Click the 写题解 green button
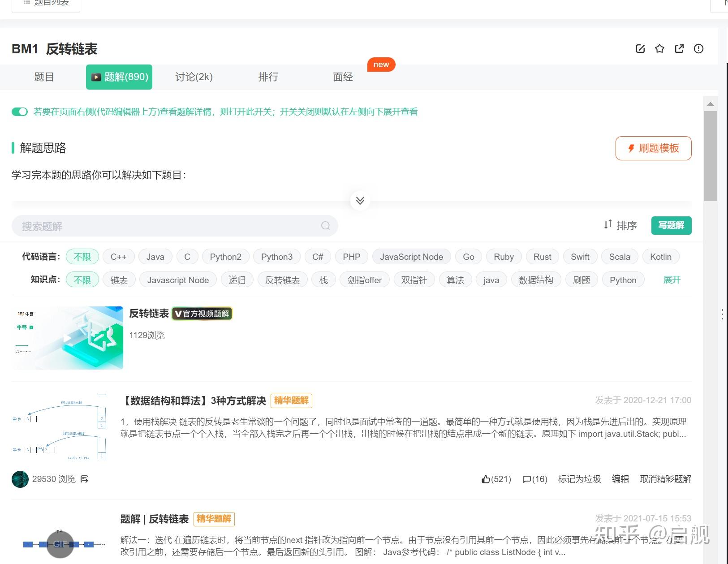This screenshot has width=728, height=564. 671,225
